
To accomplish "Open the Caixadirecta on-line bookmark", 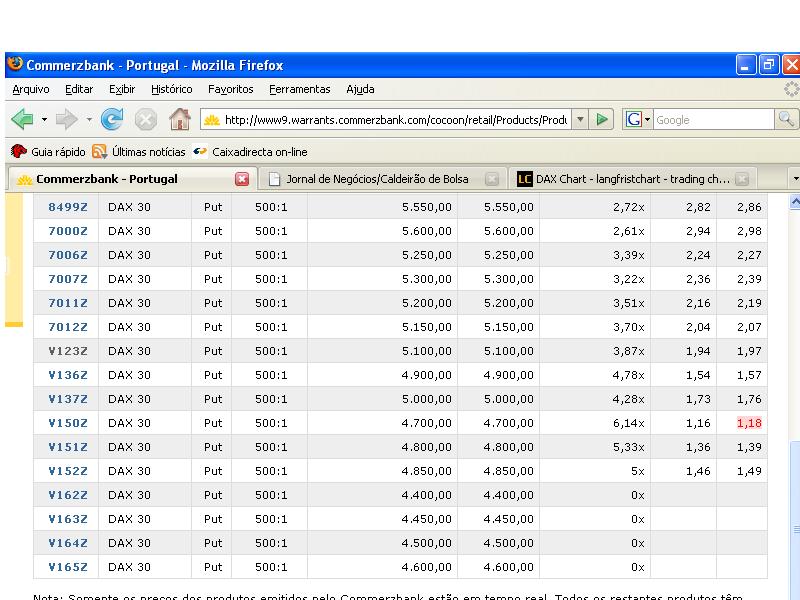I will tap(251, 152).
